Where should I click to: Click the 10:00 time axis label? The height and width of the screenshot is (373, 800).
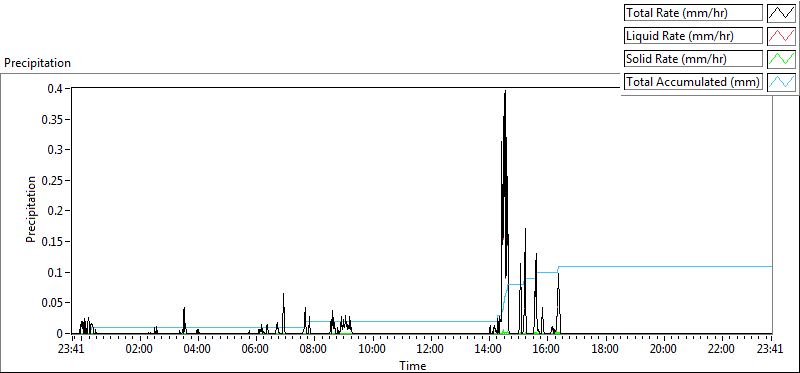pos(371,350)
